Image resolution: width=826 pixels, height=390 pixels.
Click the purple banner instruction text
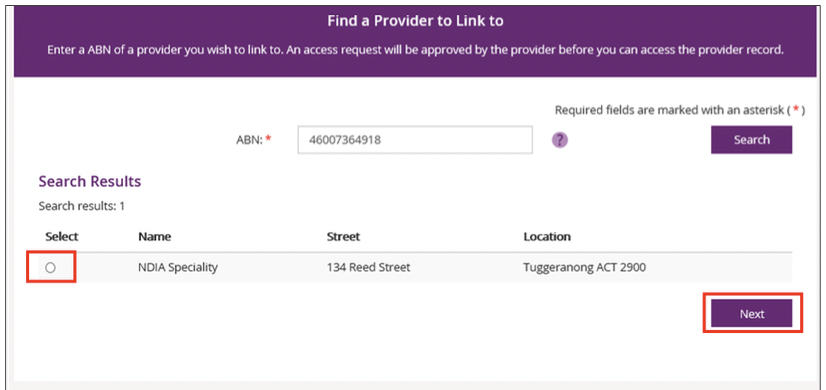415,51
